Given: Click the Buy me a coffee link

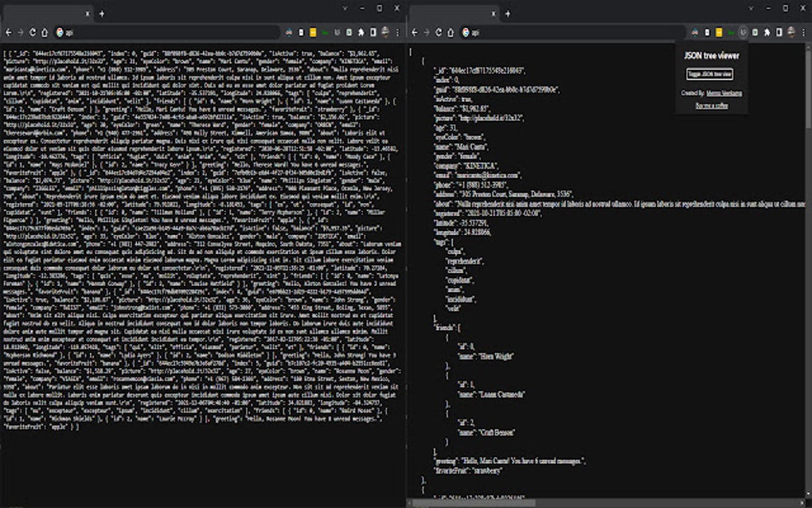Looking at the screenshot, I should coord(712,104).
